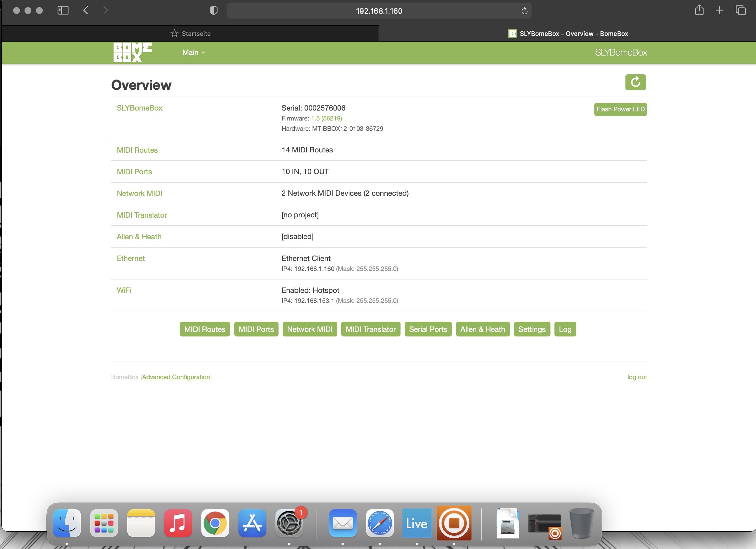Switch to Safari in dock
This screenshot has width=756, height=549.
click(x=380, y=523)
